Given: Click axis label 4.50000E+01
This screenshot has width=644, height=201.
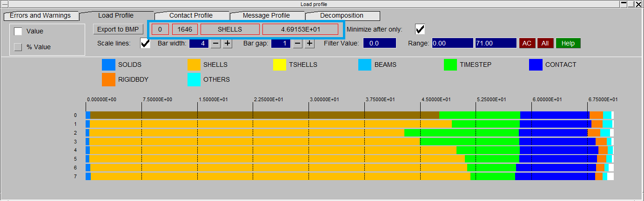Looking at the screenshot, I should [x=435, y=100].
